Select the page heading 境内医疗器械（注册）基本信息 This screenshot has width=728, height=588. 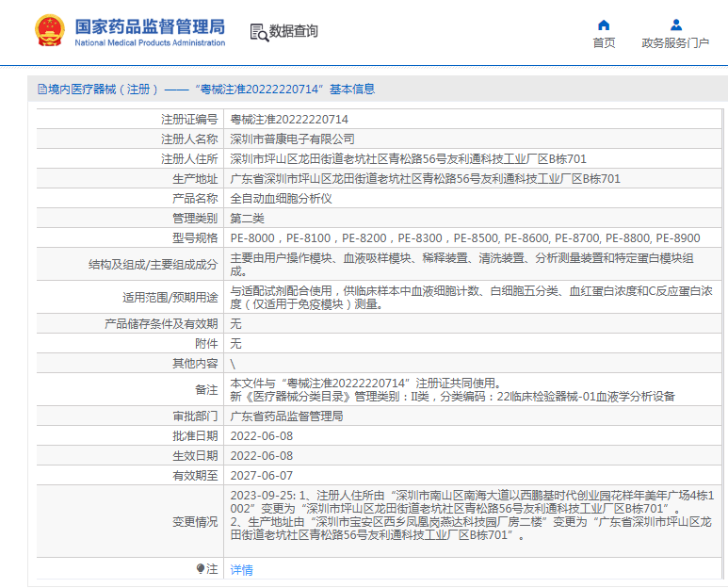click(x=211, y=90)
